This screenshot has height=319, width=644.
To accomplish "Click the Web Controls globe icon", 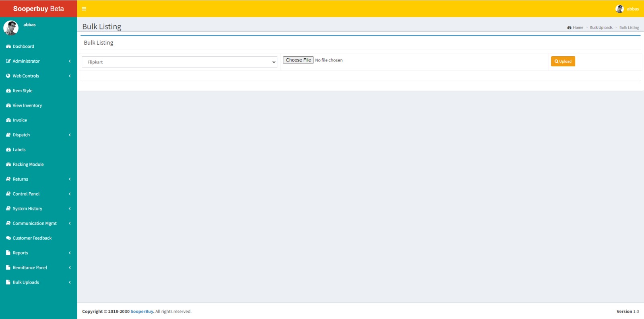I will [x=8, y=76].
